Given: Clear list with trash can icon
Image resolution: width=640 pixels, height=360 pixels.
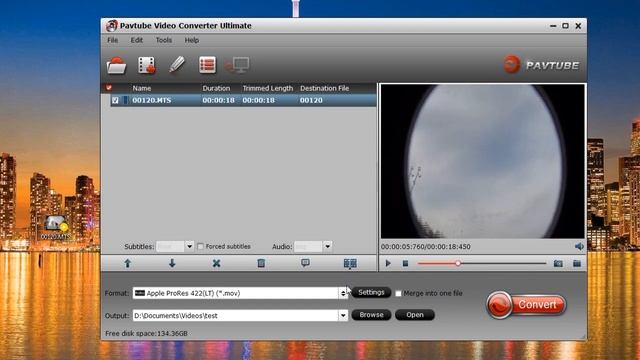Looking at the screenshot, I should tap(261, 263).
